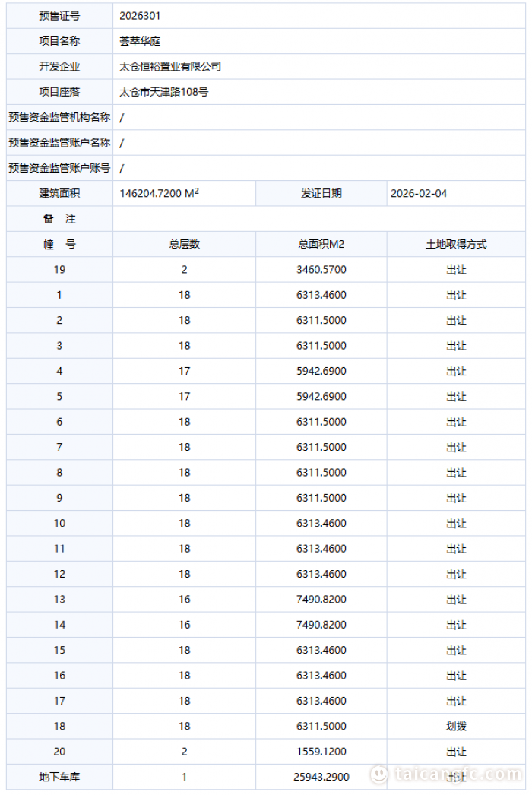Click the pre-sale permit number 2026301
532x795 pixels.
pyautogui.click(x=140, y=16)
